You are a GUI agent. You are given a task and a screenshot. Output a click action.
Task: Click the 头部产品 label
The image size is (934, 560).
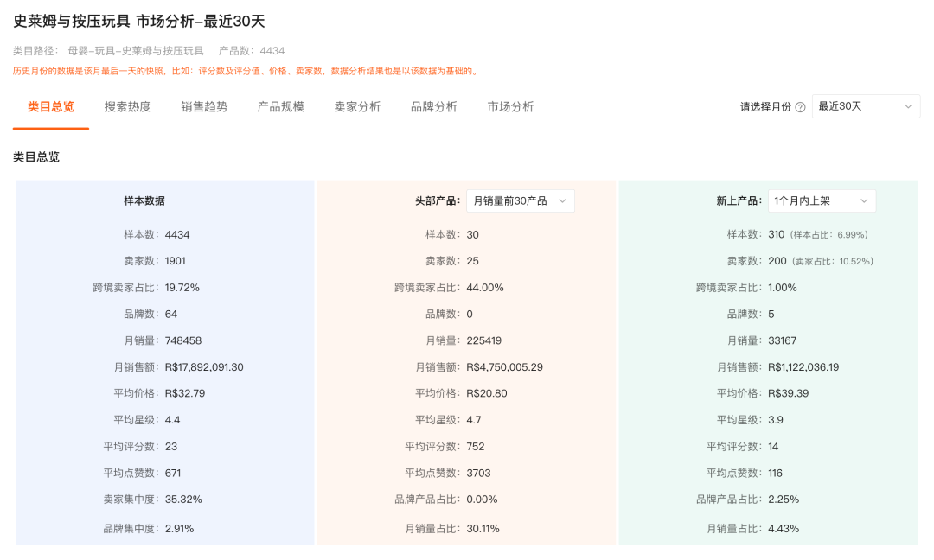click(x=438, y=201)
